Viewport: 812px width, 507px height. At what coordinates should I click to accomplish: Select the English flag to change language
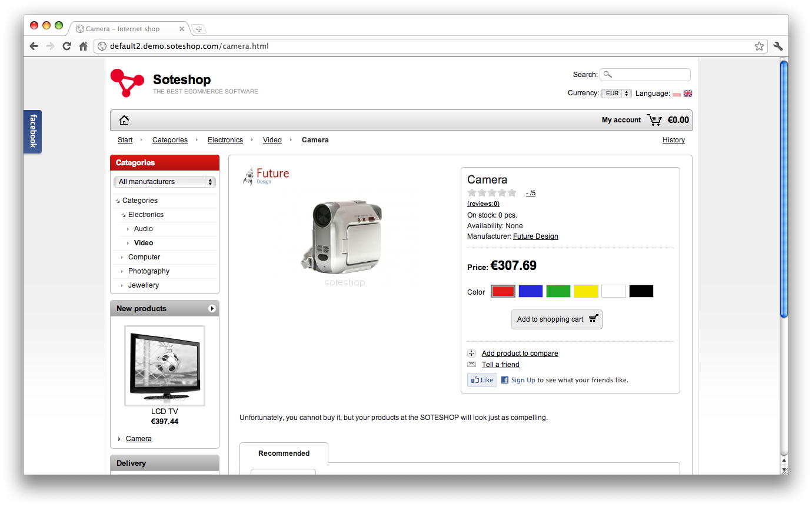(687, 93)
